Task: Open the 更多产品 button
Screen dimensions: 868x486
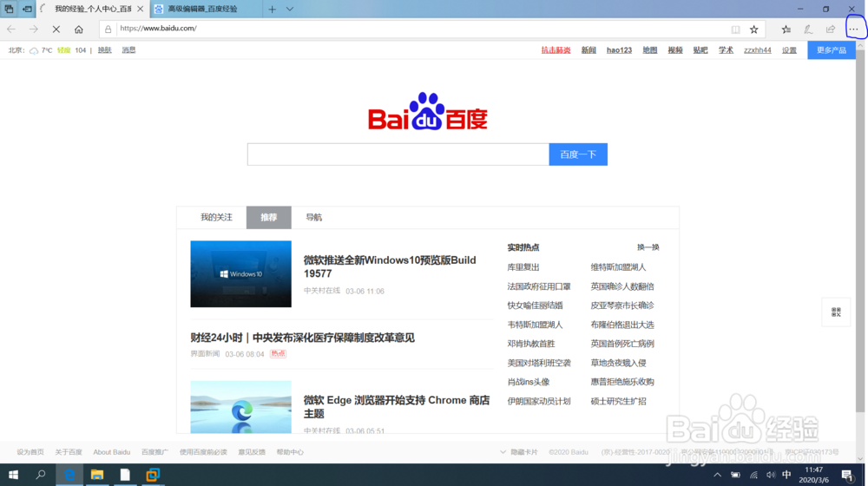Action: coord(831,49)
